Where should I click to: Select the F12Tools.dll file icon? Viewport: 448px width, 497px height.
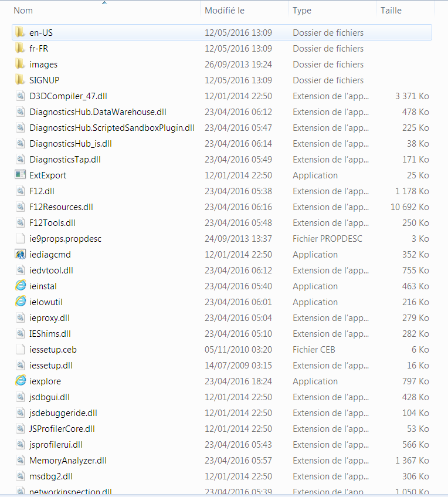(x=21, y=222)
